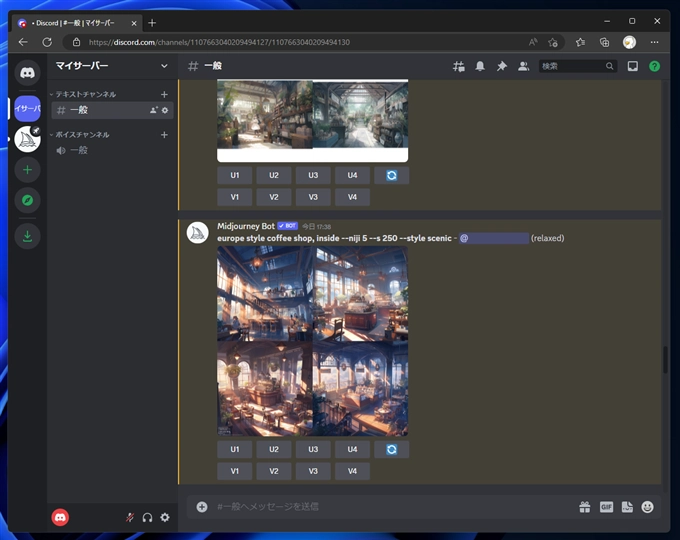Click the red user avatar in the user panel
The width and height of the screenshot is (680, 540).
click(60, 517)
